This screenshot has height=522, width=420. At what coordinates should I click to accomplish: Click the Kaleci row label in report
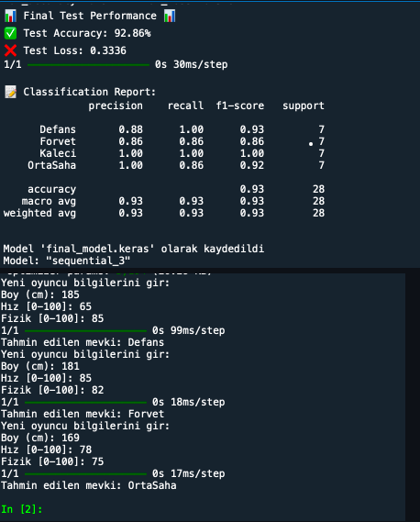[x=58, y=153]
